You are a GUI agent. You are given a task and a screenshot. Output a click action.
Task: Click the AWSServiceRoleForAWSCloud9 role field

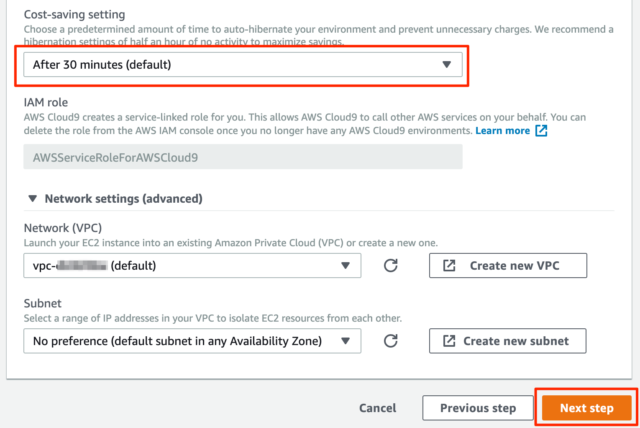pos(243,157)
